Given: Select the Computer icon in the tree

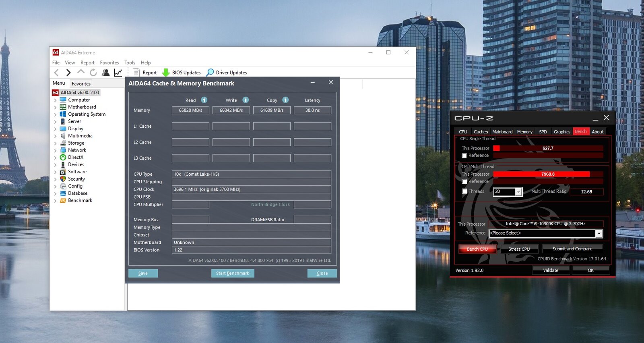Looking at the screenshot, I should 63,100.
